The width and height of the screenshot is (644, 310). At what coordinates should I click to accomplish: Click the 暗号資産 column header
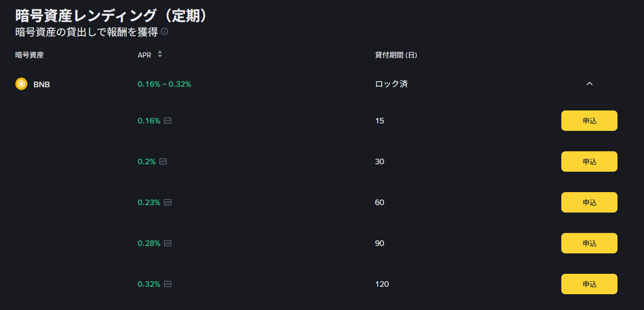(x=29, y=55)
